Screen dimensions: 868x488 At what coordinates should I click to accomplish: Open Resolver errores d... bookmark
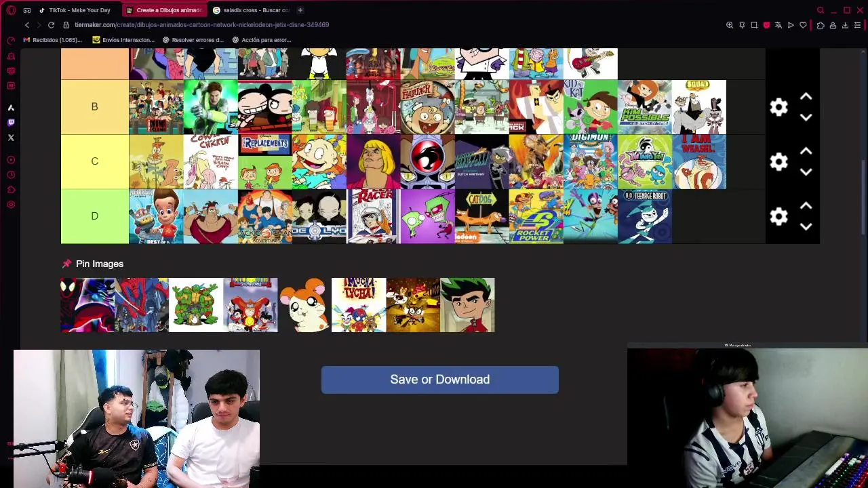pyautogui.click(x=193, y=40)
